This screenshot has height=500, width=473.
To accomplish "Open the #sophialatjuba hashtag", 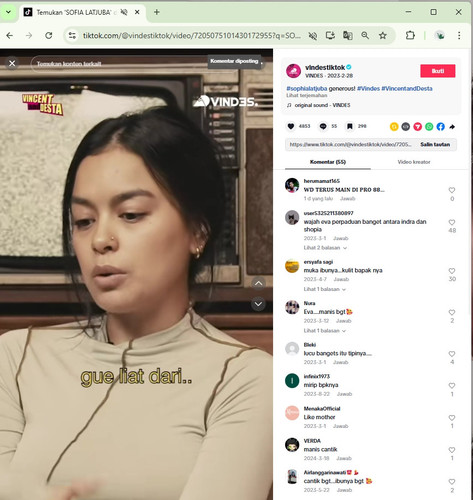I will click(307, 89).
